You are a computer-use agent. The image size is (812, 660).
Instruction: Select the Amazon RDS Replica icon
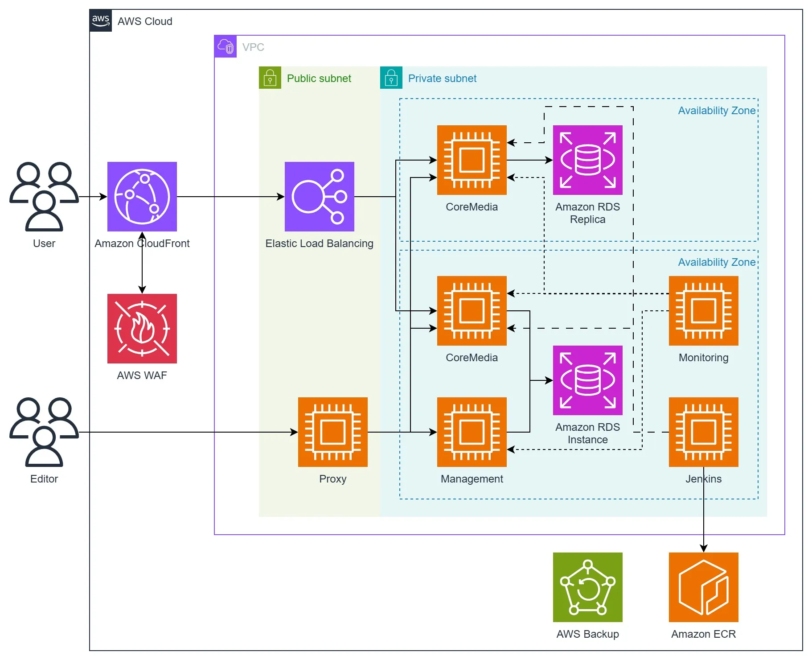pyautogui.click(x=588, y=160)
